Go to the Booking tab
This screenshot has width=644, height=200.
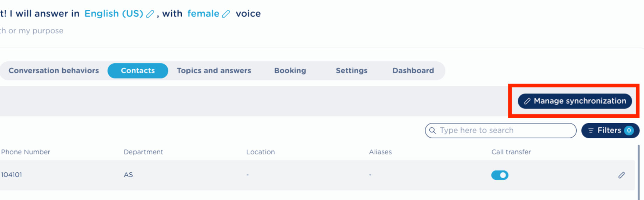click(290, 71)
